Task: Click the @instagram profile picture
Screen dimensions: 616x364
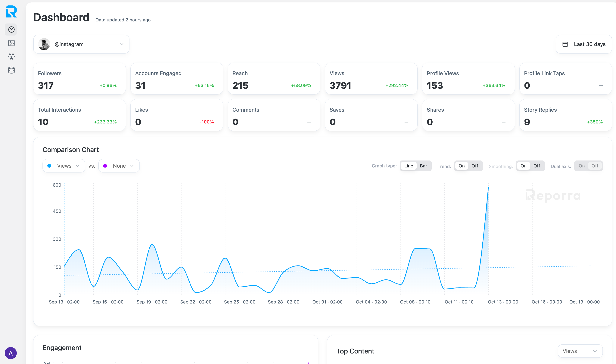Action: pos(44,44)
